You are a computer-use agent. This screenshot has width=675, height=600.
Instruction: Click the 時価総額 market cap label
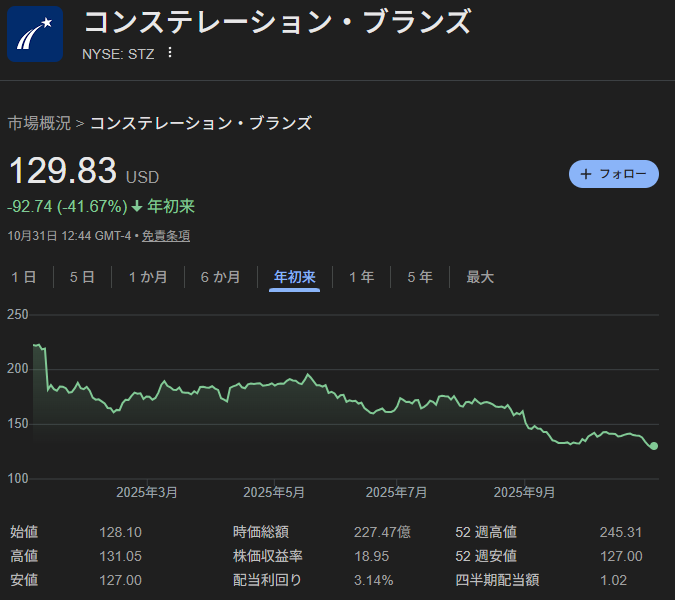pos(260,532)
